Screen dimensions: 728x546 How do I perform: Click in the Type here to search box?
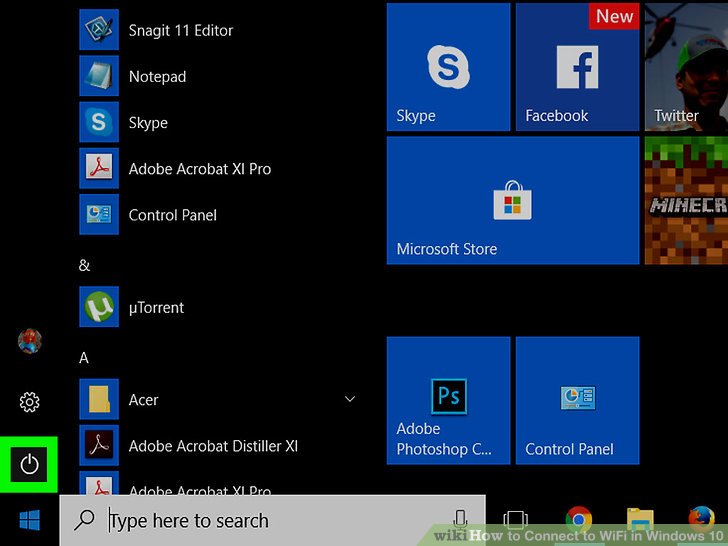point(273,520)
